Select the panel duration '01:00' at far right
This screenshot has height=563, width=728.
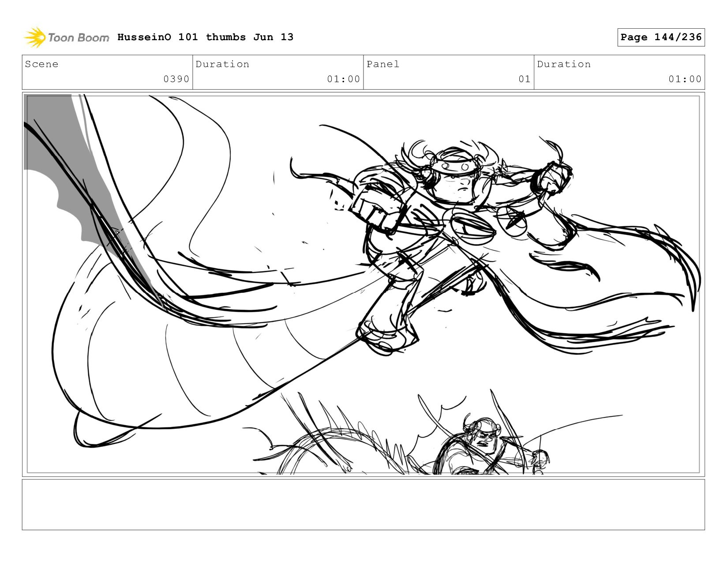tap(685, 79)
